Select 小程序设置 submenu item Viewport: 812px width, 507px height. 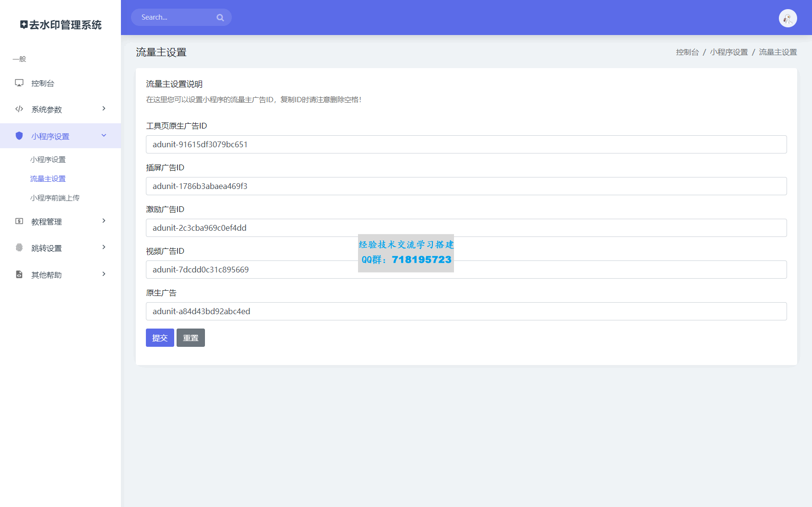(x=48, y=159)
